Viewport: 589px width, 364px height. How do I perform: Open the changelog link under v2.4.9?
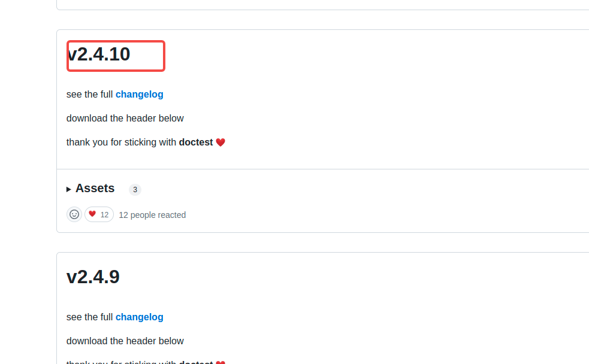pyautogui.click(x=140, y=317)
